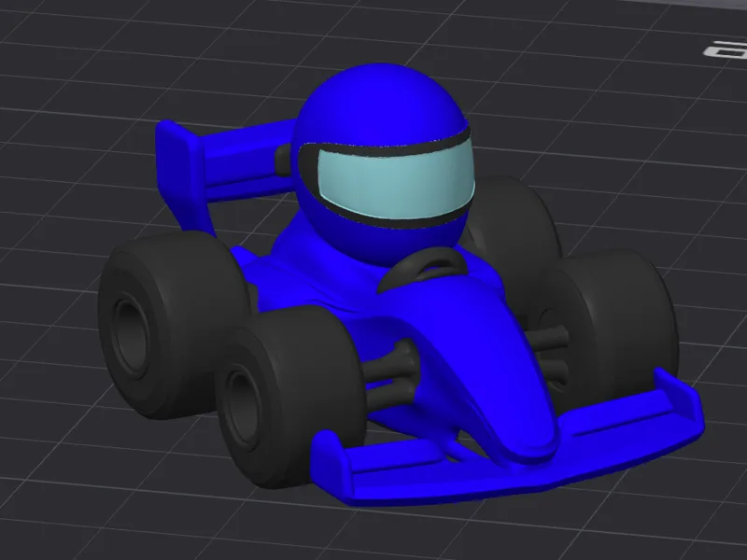Select the light blue helmet visor
Image resolution: width=747 pixels, height=560 pixels.
pyautogui.click(x=395, y=181)
